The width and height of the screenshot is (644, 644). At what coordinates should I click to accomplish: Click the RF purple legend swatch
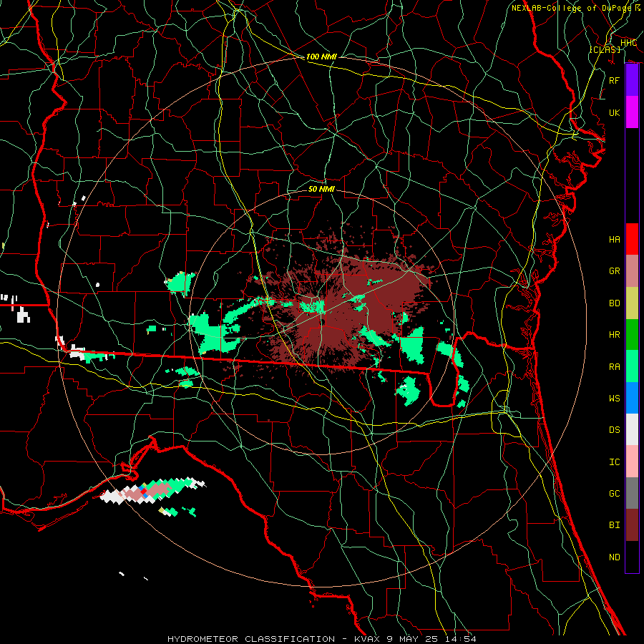pos(632,80)
